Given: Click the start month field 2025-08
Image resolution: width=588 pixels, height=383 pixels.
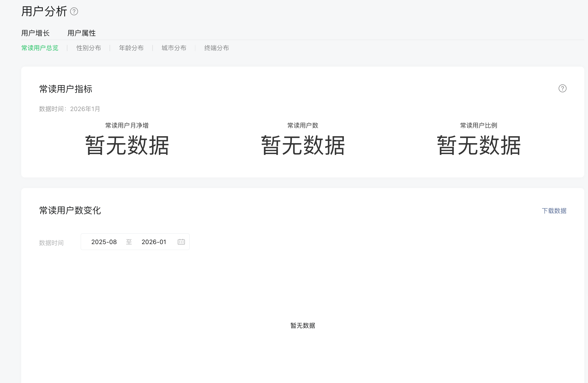Looking at the screenshot, I should [104, 242].
